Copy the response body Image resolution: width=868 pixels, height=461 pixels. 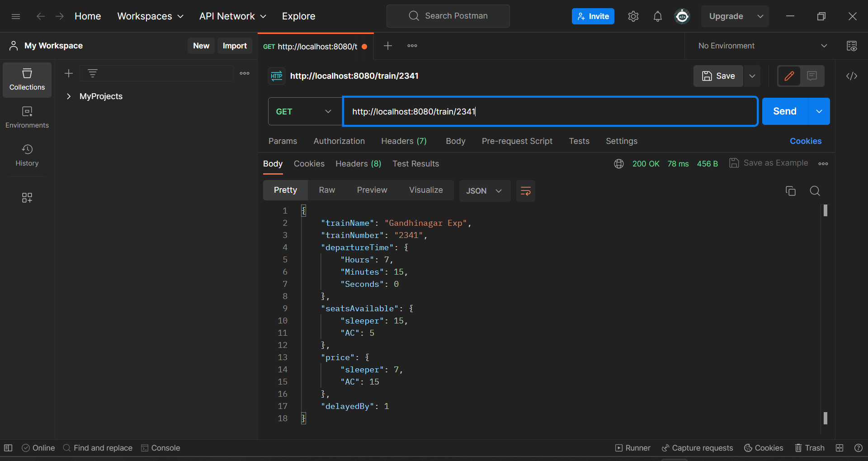(790, 190)
